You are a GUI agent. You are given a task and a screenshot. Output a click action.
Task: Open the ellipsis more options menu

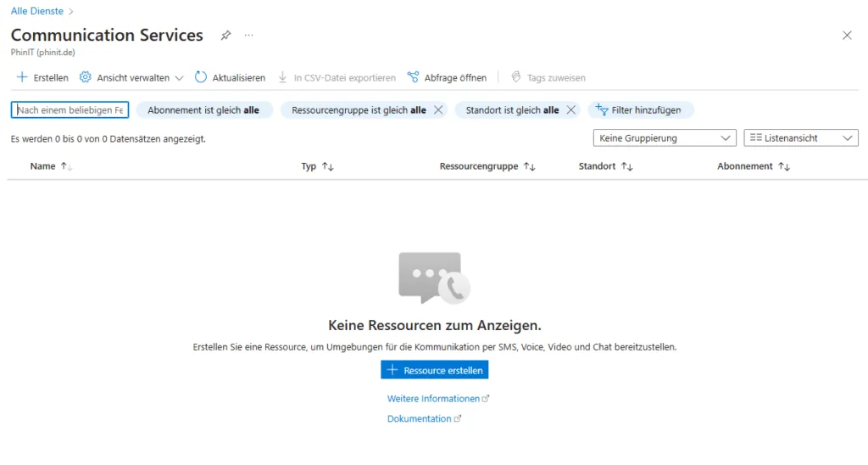(x=248, y=36)
